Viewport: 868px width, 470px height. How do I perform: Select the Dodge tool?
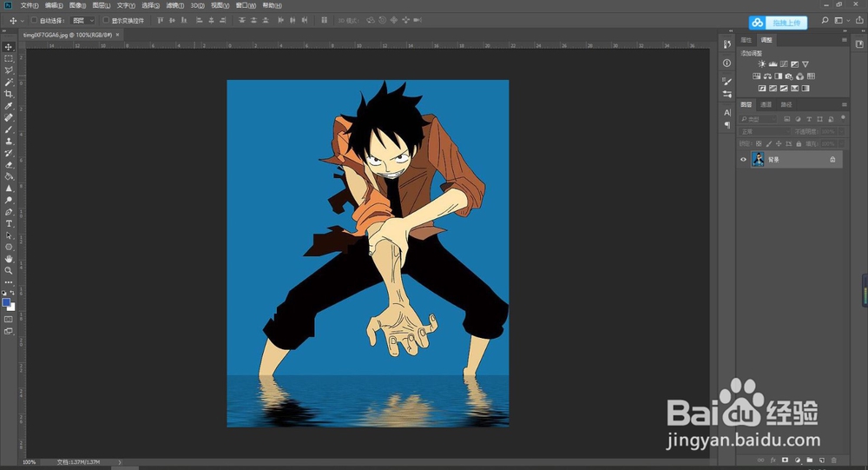tap(9, 200)
